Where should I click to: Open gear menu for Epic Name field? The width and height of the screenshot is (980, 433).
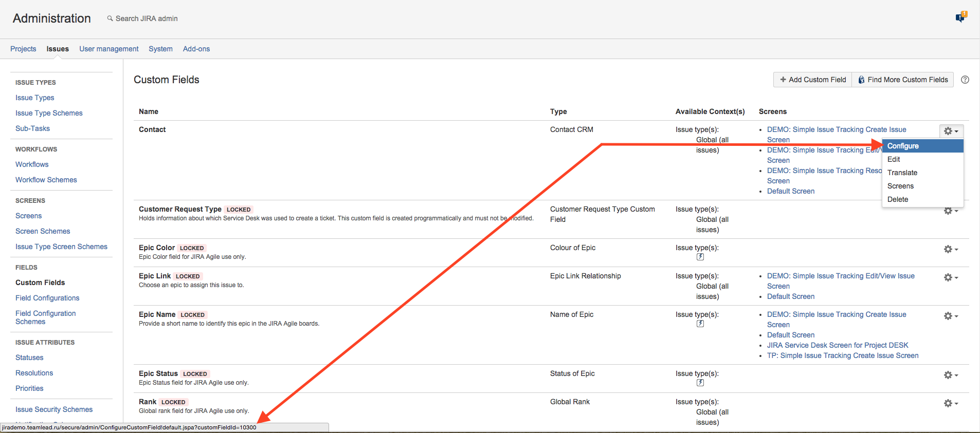click(x=950, y=316)
